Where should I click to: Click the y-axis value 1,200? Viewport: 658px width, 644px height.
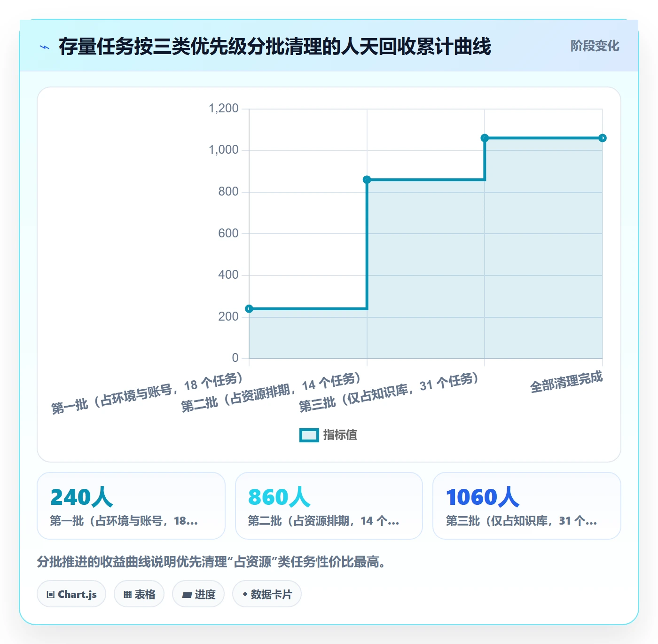[x=224, y=109]
